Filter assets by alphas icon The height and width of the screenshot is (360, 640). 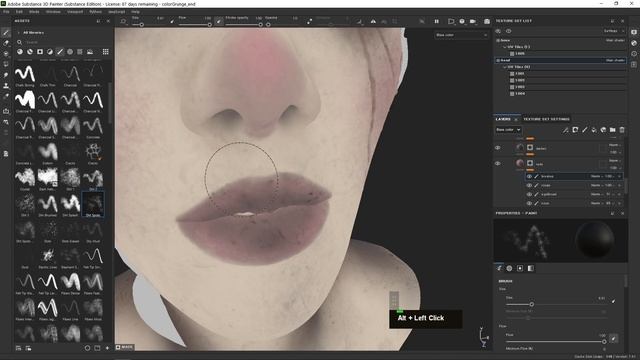pyautogui.click(x=70, y=52)
